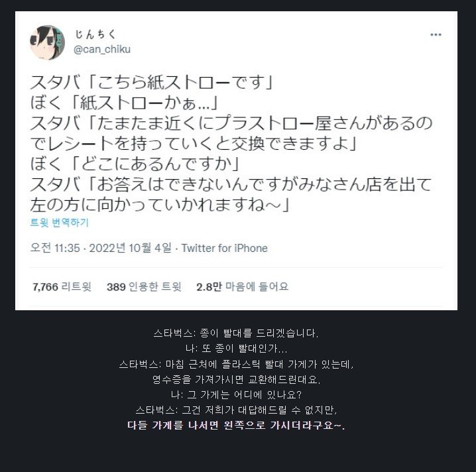Open the @can_chiku handle link

102,49
